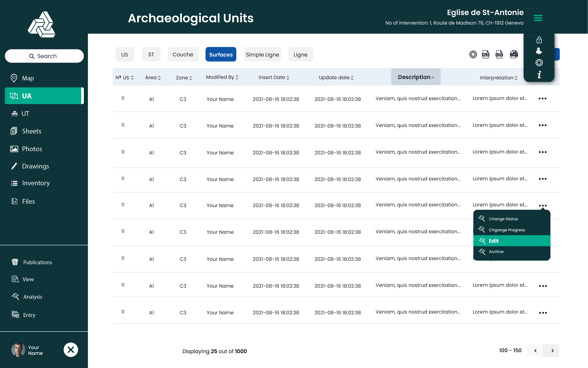Screen dimensions: 588x368
Task: Click the info icon in panel
Action: tap(539, 74)
